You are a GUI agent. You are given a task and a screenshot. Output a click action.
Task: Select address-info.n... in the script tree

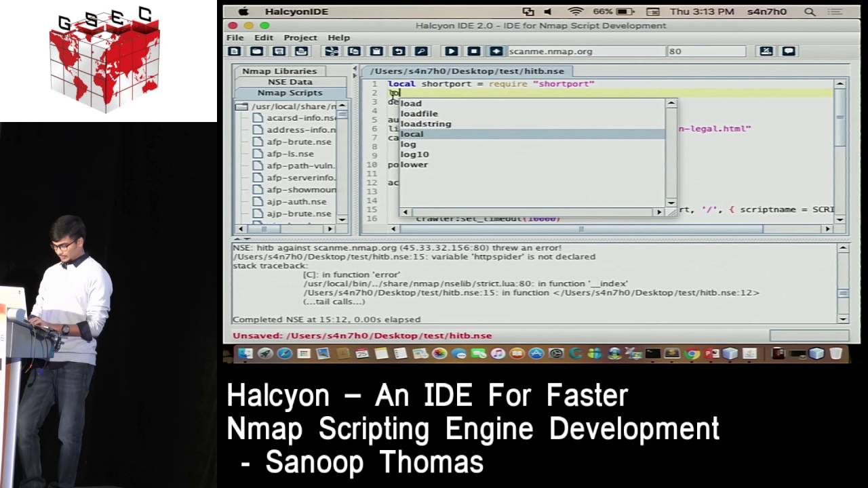pyautogui.click(x=294, y=129)
